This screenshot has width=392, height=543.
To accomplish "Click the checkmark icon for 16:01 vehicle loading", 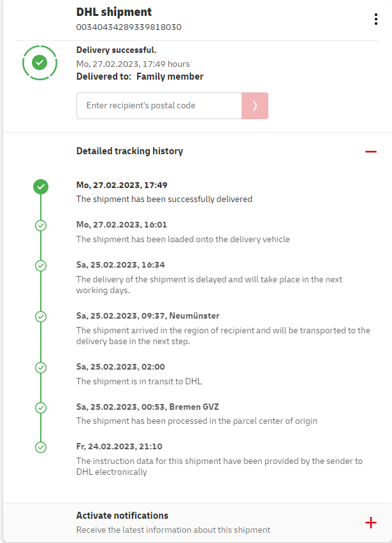I will [x=41, y=225].
